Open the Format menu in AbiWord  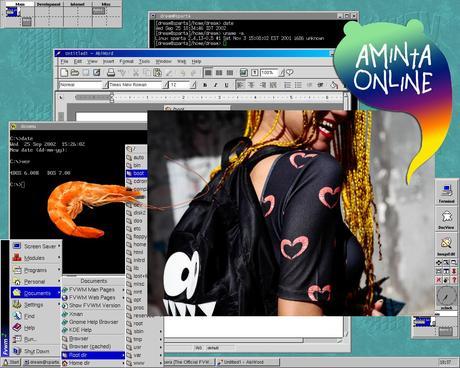click(126, 61)
